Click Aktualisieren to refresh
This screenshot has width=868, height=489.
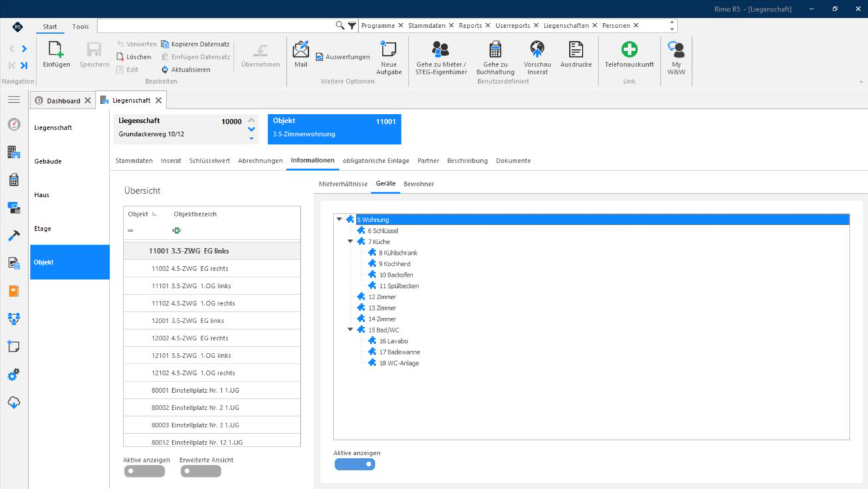(186, 69)
